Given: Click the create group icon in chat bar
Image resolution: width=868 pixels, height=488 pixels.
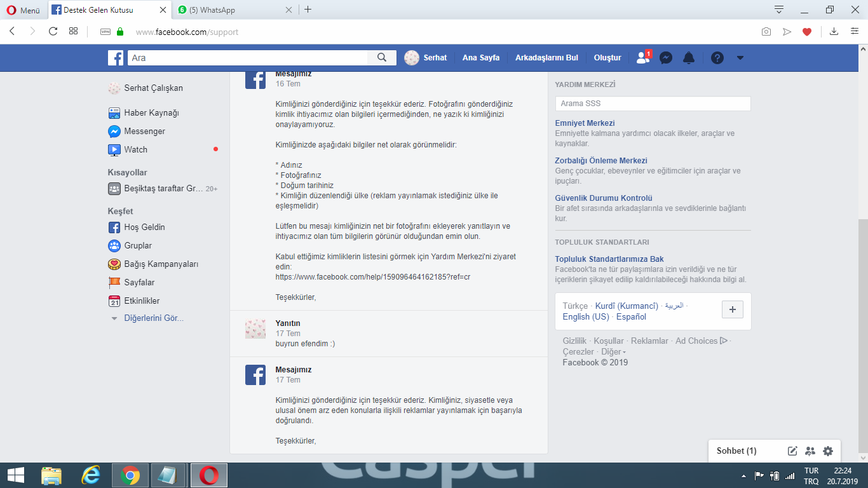Looking at the screenshot, I should (x=810, y=451).
